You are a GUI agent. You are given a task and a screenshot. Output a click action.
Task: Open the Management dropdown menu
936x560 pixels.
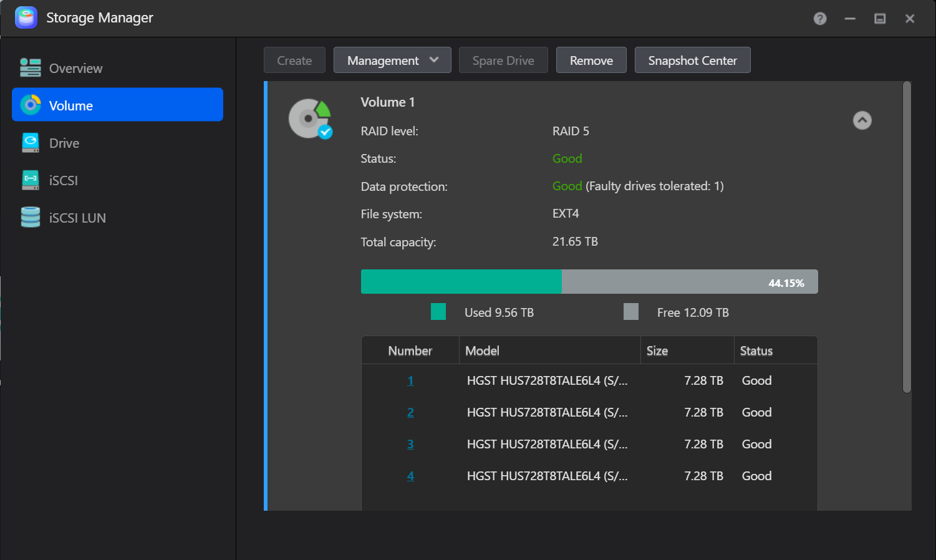(x=392, y=60)
